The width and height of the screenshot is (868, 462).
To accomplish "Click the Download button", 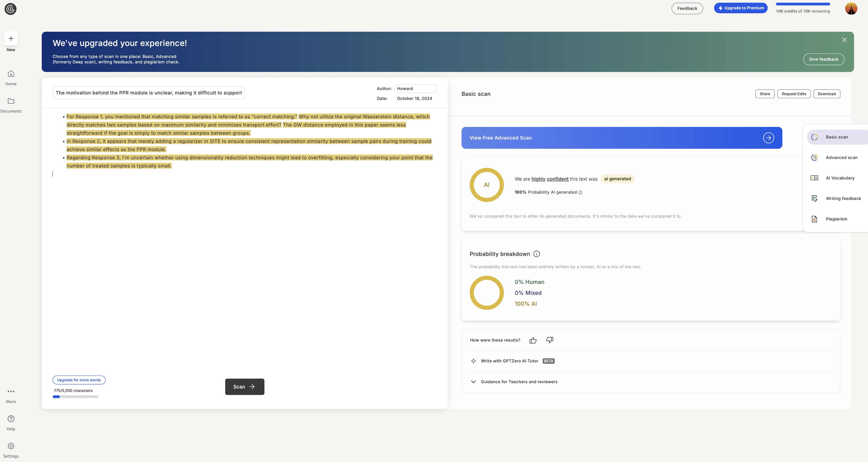I will [x=827, y=94].
